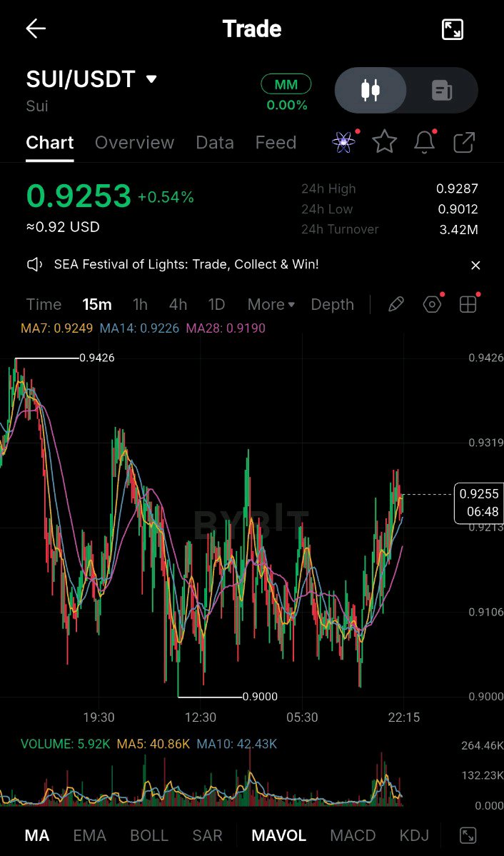Enable the MAVOL sub-indicator

click(279, 835)
